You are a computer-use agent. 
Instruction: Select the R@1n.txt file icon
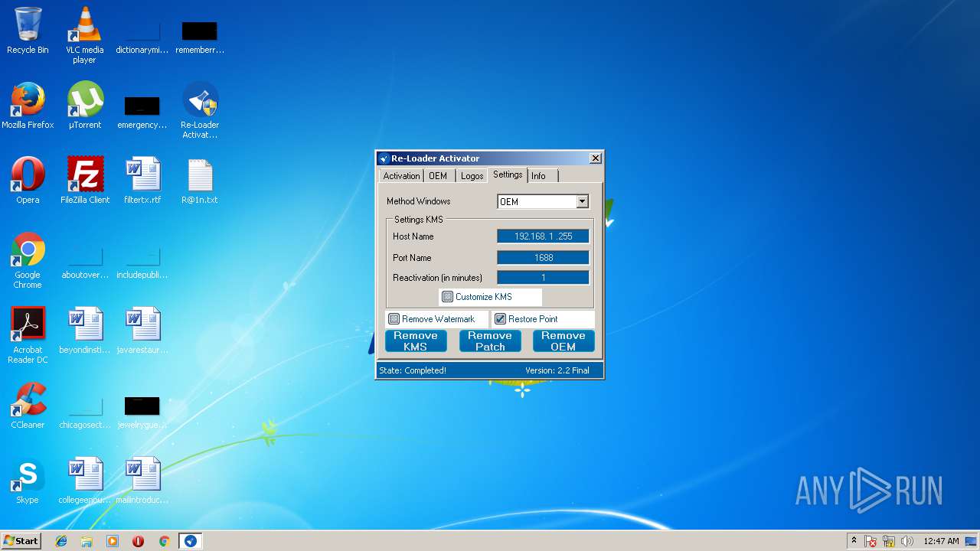tap(199, 181)
